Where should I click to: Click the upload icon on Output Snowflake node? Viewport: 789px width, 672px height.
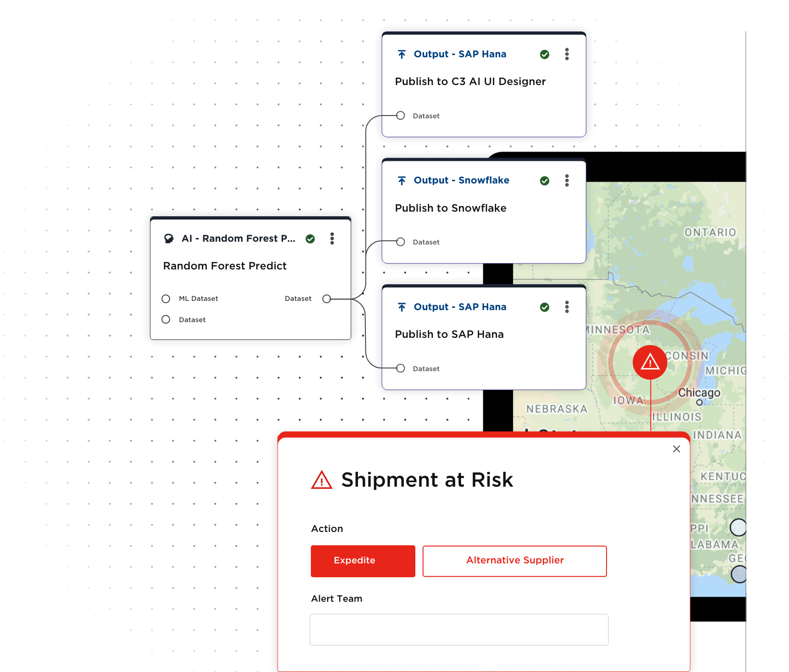coord(402,181)
